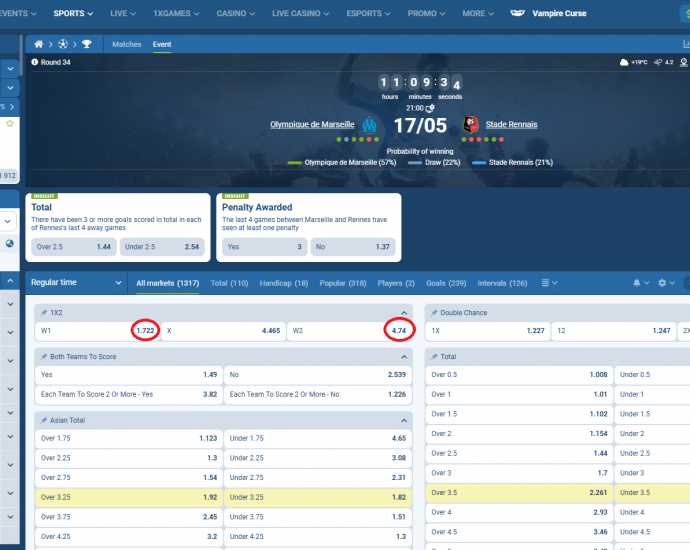
Task: Open the football icon in breadcrumb
Action: pyautogui.click(x=63, y=44)
